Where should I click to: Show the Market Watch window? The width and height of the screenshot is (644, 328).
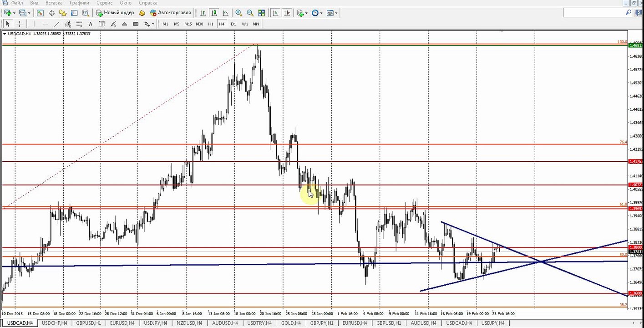point(41,13)
